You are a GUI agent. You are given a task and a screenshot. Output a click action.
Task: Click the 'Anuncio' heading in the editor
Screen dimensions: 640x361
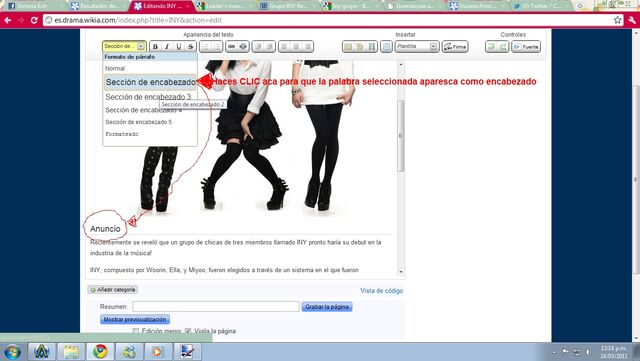pyautogui.click(x=105, y=229)
